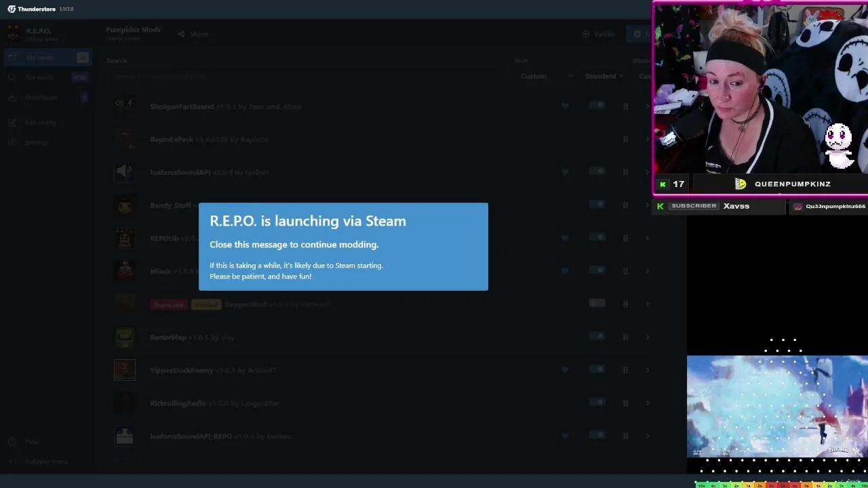Image resolution: width=868 pixels, height=488 pixels.
Task: Toggle the loaforcsSoundAPI mod switch
Action: coord(597,171)
